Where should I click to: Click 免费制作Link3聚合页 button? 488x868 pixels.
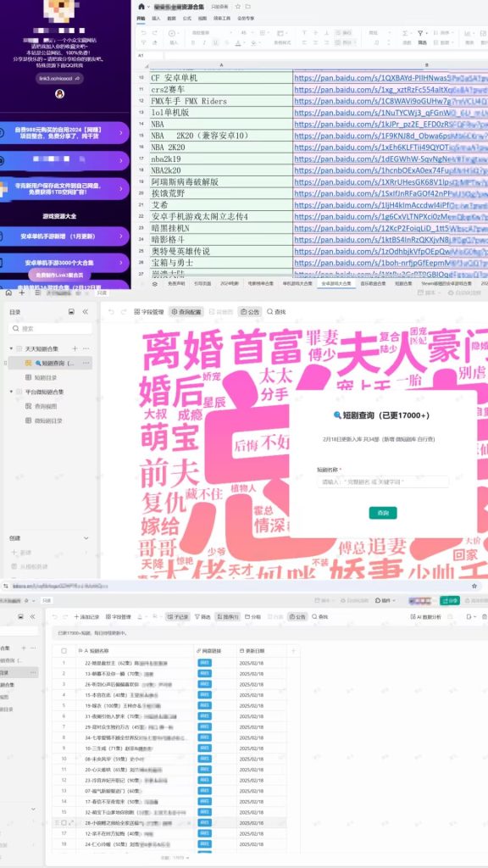[x=60, y=275]
